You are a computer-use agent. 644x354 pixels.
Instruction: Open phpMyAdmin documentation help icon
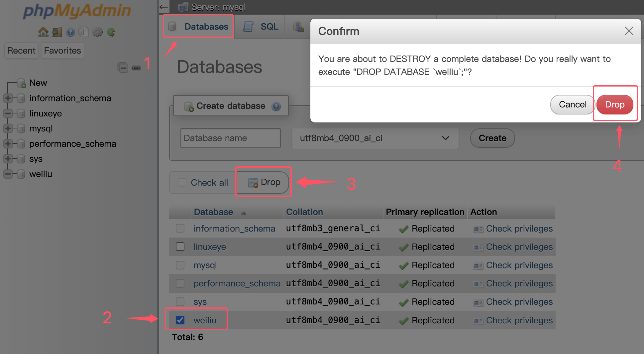70,32
